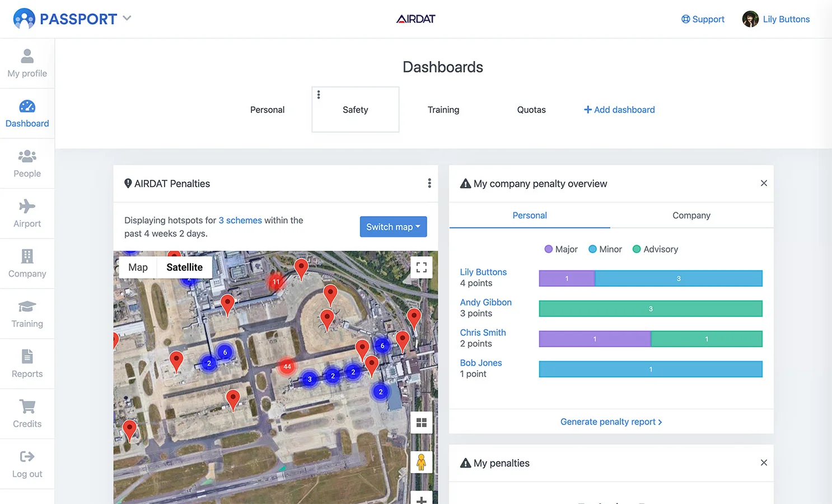
Task: Select the Safety dashboard tab
Action: point(356,110)
